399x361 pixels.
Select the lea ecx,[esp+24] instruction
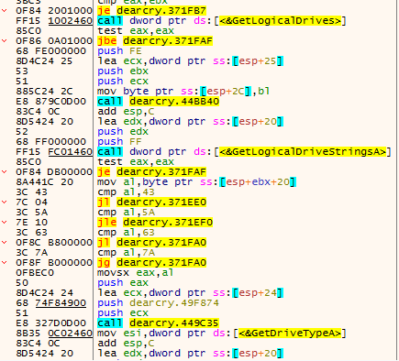pos(190,293)
